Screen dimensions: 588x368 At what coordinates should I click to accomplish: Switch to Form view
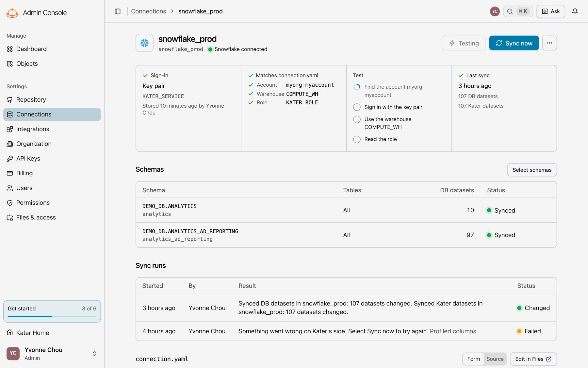473,359
